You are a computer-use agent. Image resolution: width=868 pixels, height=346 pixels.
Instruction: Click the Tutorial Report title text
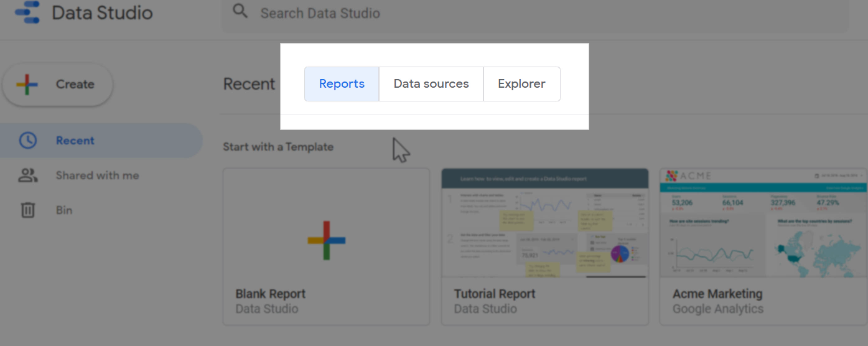pyautogui.click(x=495, y=294)
